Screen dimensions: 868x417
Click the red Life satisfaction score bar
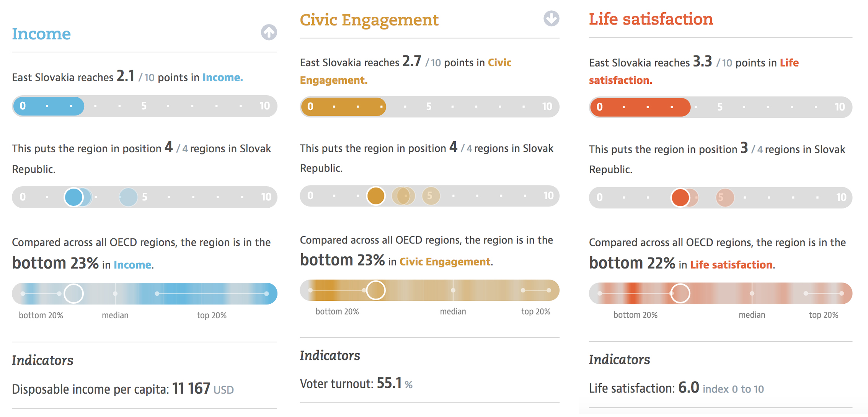(x=640, y=107)
